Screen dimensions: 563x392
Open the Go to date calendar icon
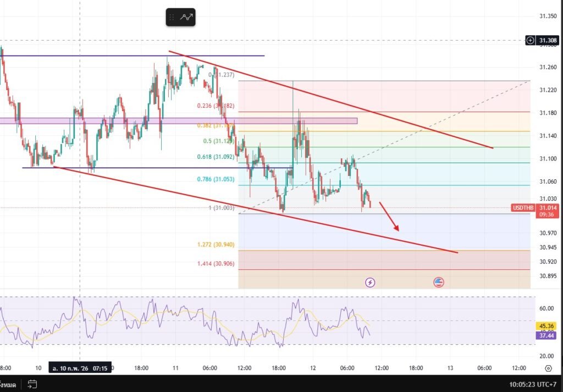coord(32,384)
